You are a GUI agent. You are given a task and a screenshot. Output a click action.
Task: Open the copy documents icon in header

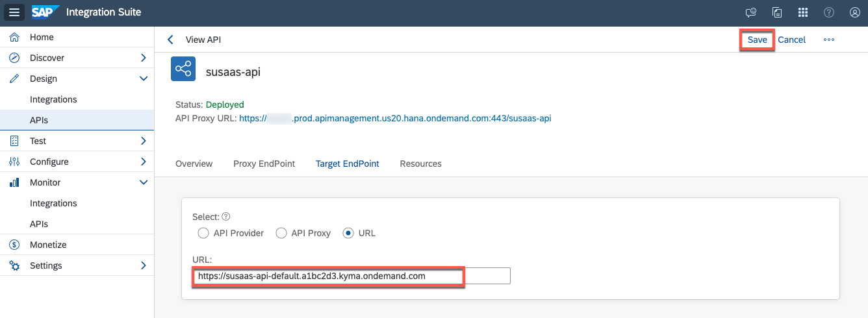coord(777,12)
